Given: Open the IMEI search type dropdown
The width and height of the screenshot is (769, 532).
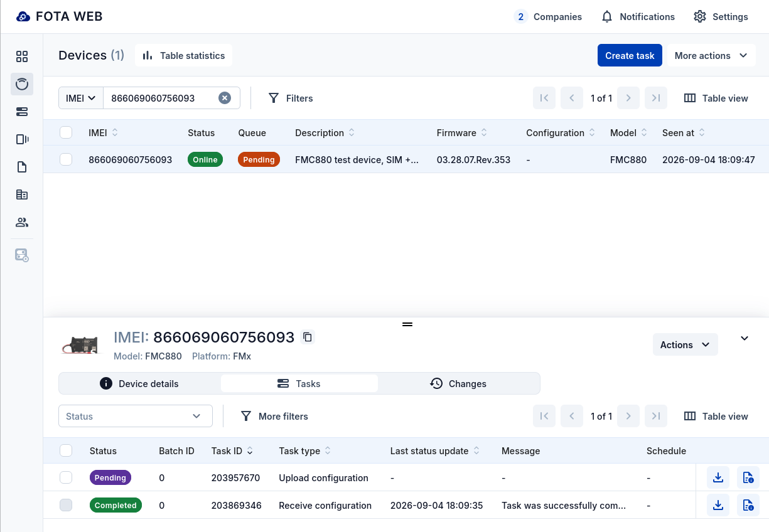Looking at the screenshot, I should (81, 98).
